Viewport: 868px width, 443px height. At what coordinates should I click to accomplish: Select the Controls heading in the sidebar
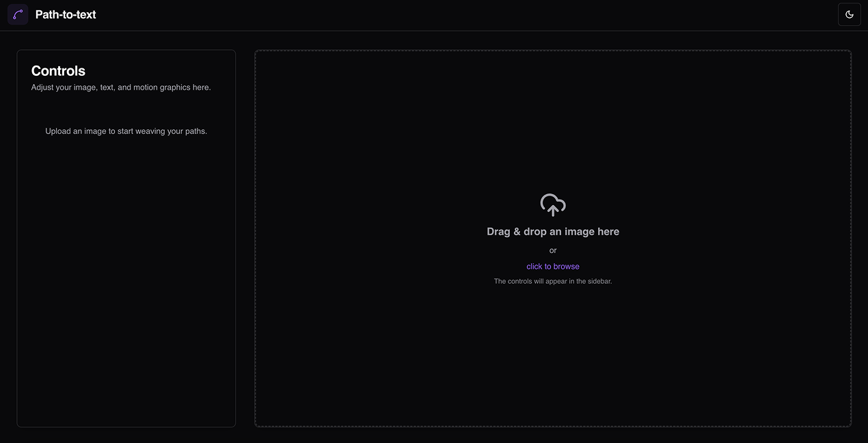[58, 70]
